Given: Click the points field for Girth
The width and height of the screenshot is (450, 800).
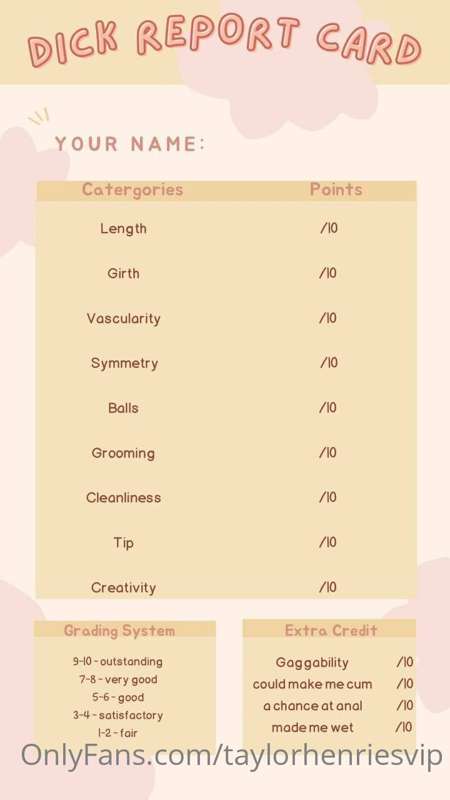Looking at the screenshot, I should click(328, 273).
